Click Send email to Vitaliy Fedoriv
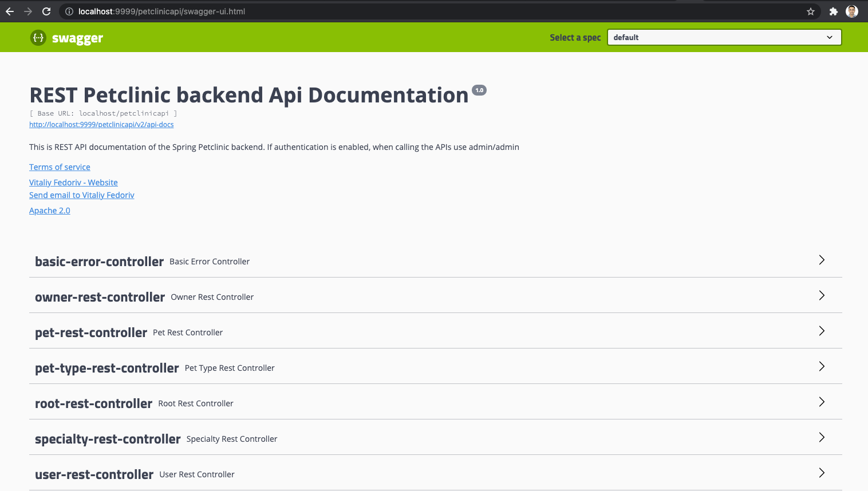Screen dimensions: 868x491 [x=82, y=195]
